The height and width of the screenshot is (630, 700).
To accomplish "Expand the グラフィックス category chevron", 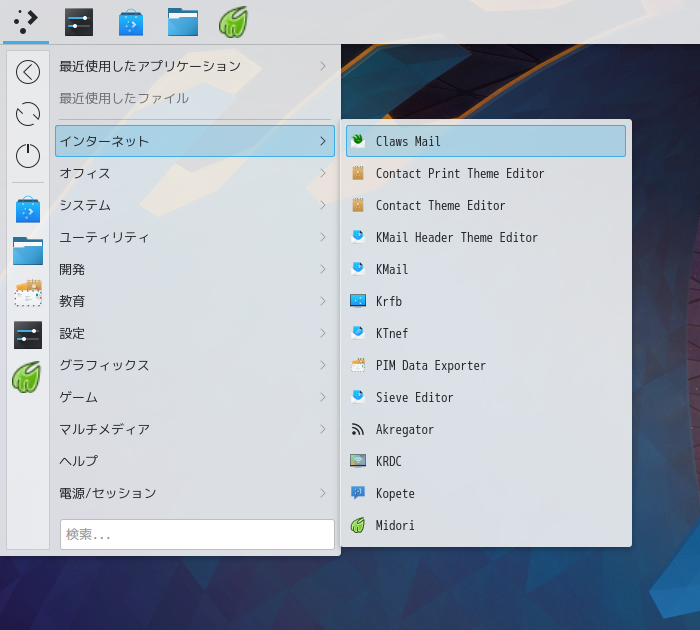I will (323, 365).
